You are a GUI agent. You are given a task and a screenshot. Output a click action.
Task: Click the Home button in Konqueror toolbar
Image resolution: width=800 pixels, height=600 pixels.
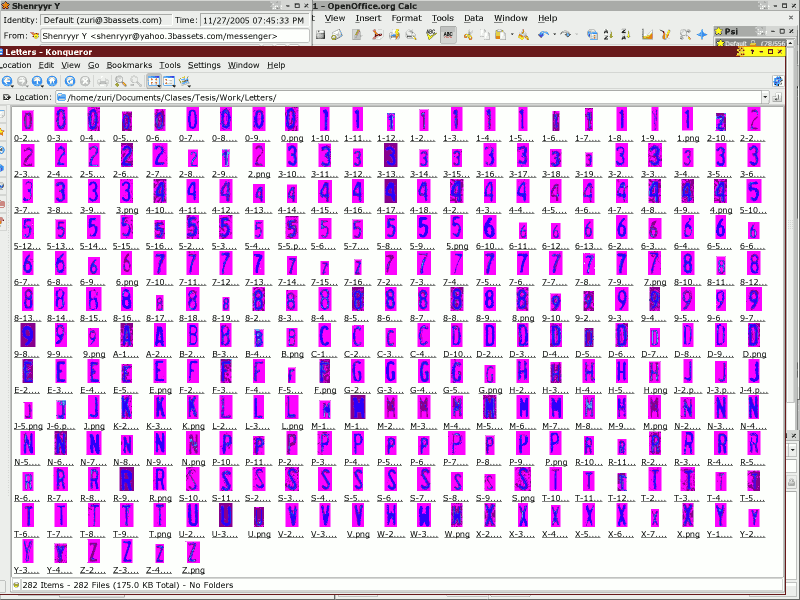[x=52, y=81]
